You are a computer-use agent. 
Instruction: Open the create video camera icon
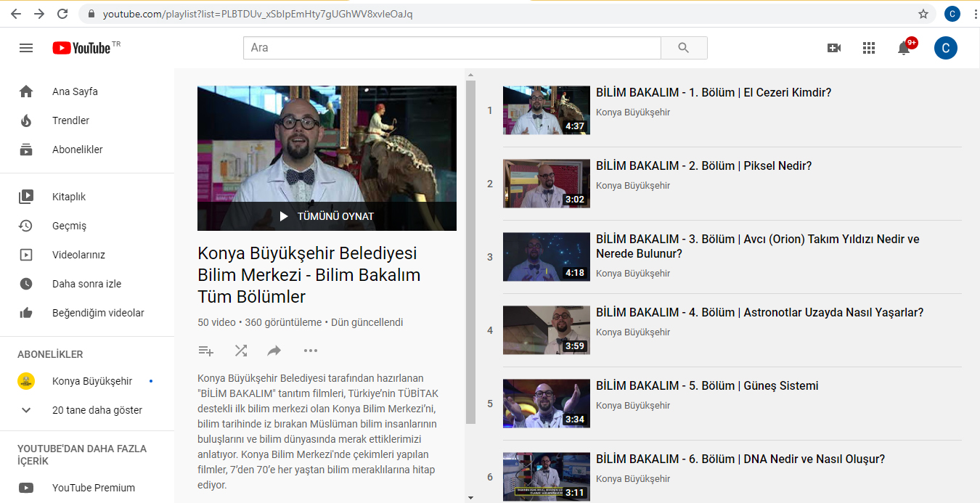[x=834, y=48]
